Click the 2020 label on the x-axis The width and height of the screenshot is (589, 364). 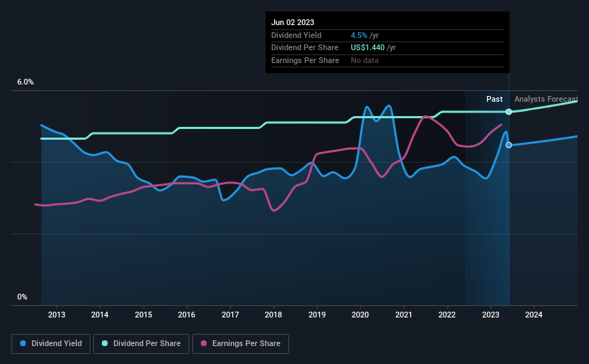pyautogui.click(x=360, y=315)
